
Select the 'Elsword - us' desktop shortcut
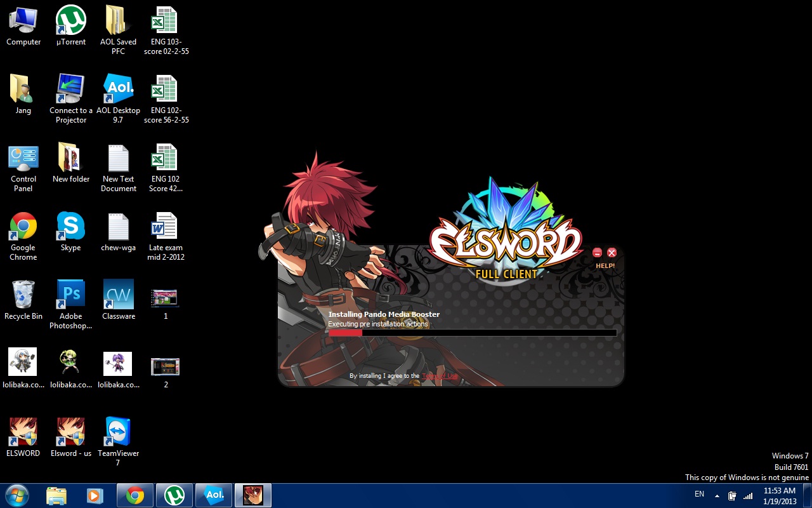point(71,438)
